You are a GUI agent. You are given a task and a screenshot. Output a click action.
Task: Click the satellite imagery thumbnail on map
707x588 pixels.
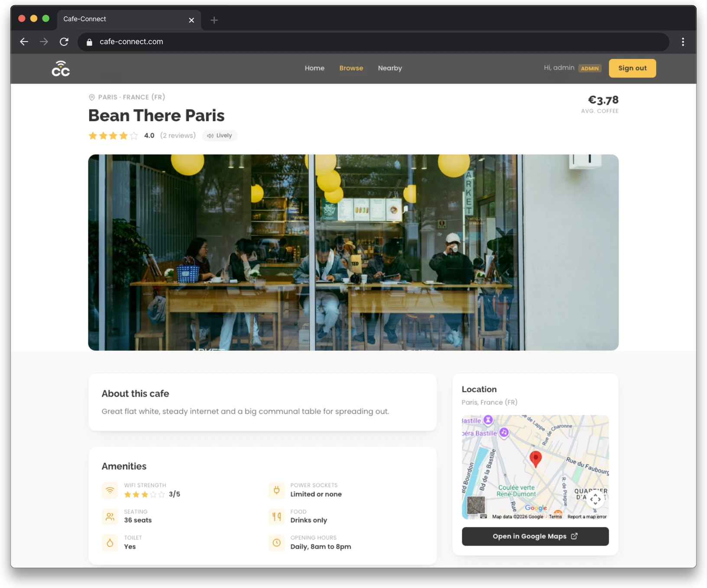click(x=476, y=505)
